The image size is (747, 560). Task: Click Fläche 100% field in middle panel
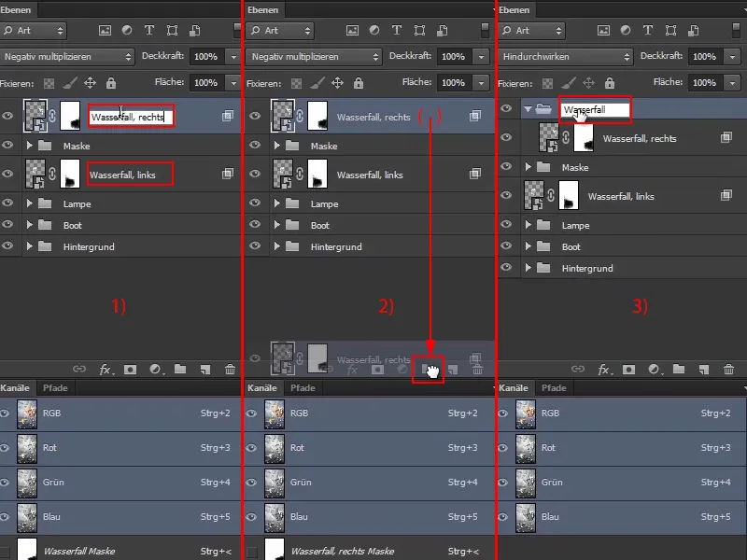(456, 83)
